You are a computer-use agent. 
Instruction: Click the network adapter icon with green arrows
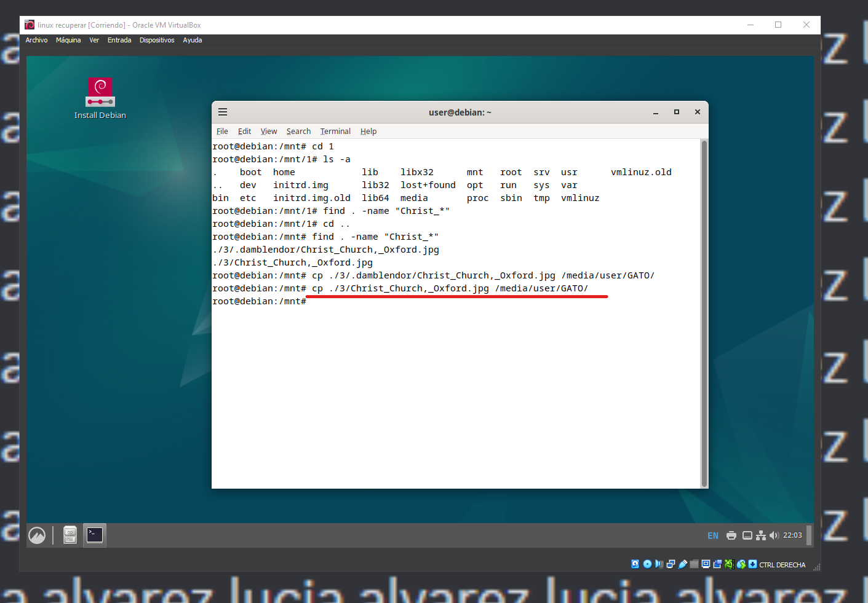[x=730, y=564]
